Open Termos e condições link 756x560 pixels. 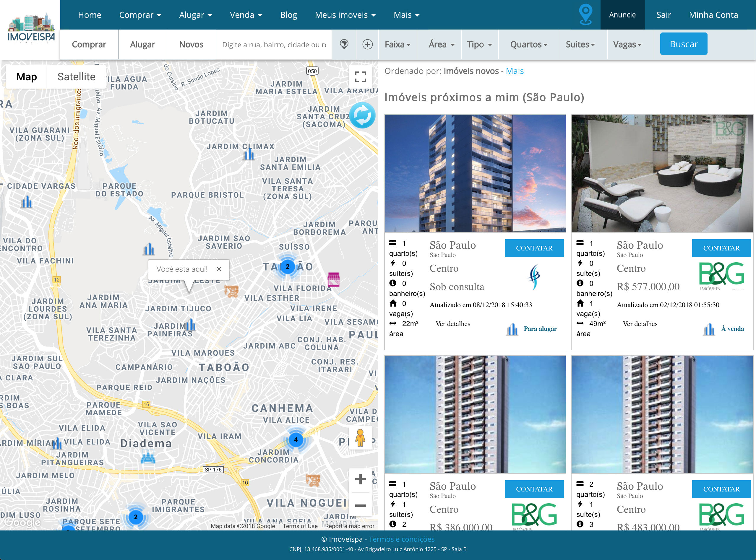pos(402,539)
